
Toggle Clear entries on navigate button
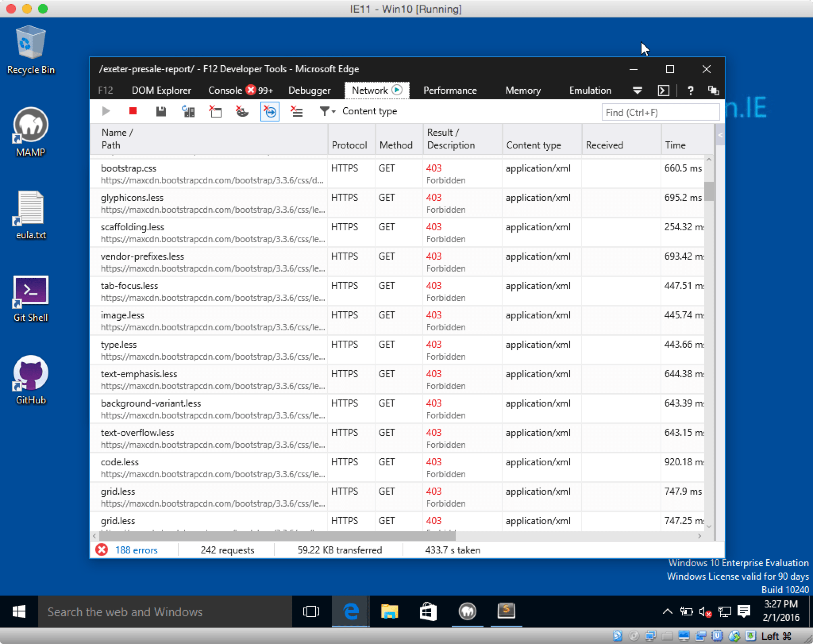click(270, 111)
